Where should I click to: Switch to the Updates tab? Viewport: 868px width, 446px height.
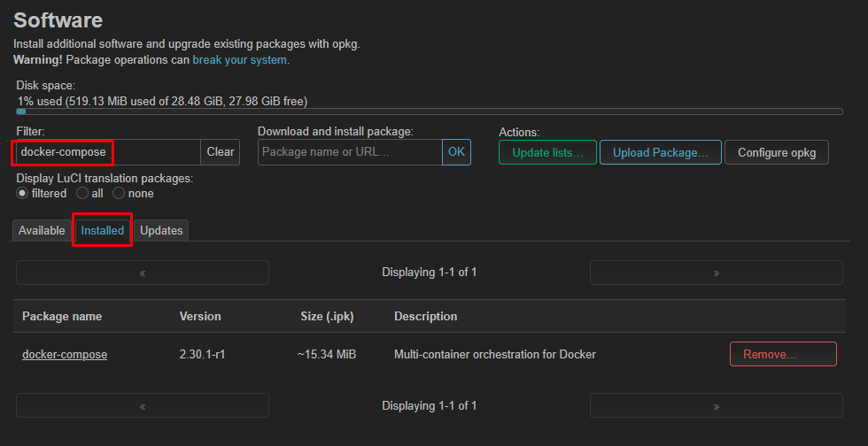161,231
